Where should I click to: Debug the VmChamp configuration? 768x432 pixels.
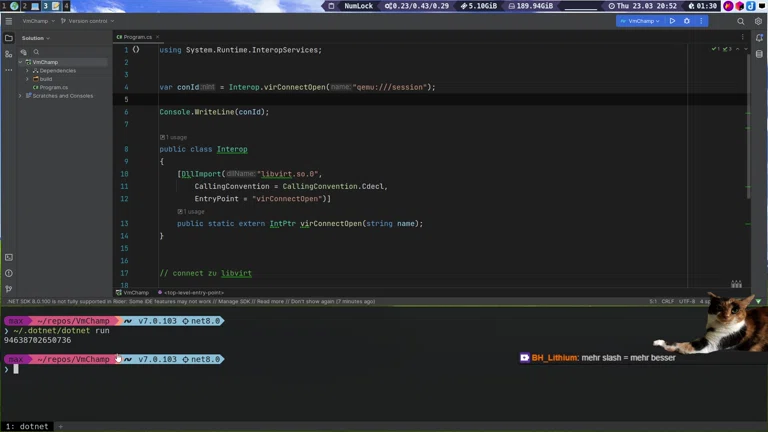click(x=687, y=21)
